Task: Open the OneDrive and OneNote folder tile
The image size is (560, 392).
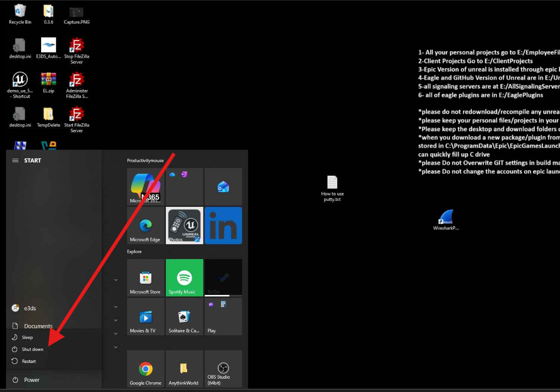Action: (x=184, y=187)
